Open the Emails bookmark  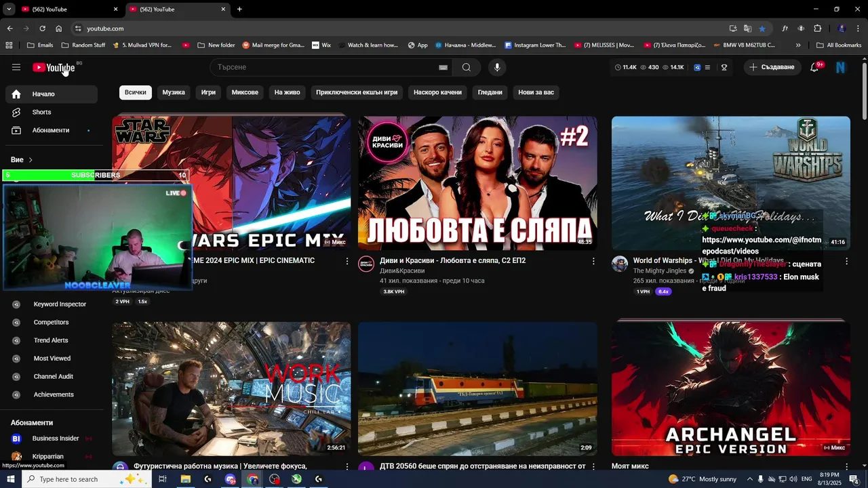pos(40,45)
